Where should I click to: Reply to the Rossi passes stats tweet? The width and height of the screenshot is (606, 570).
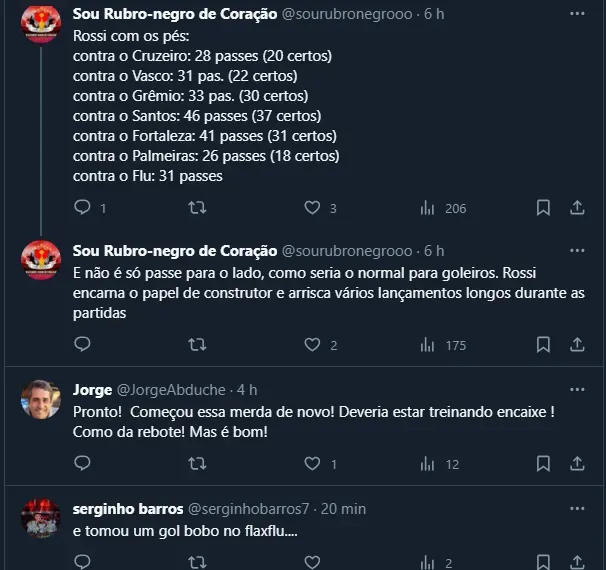click(x=82, y=208)
